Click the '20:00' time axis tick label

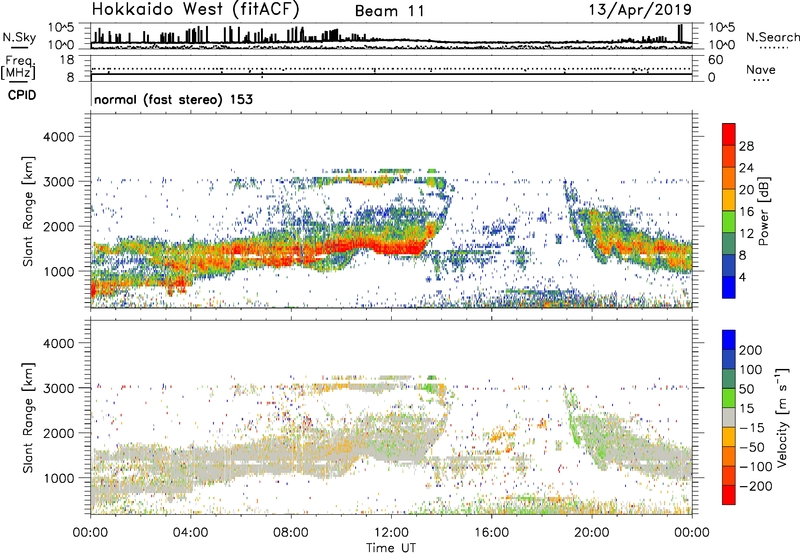point(592,533)
